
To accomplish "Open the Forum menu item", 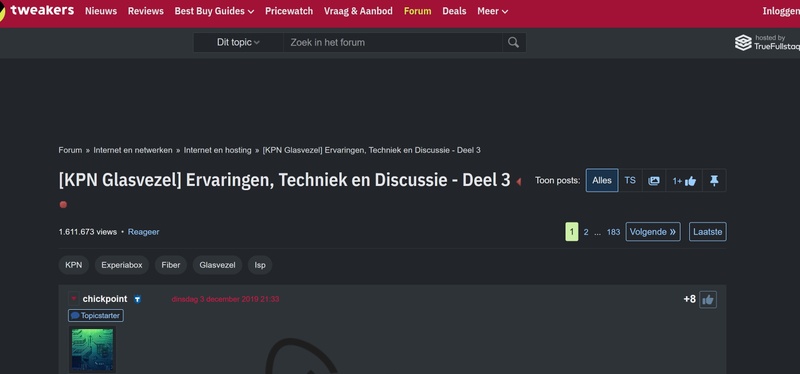I will pos(417,11).
